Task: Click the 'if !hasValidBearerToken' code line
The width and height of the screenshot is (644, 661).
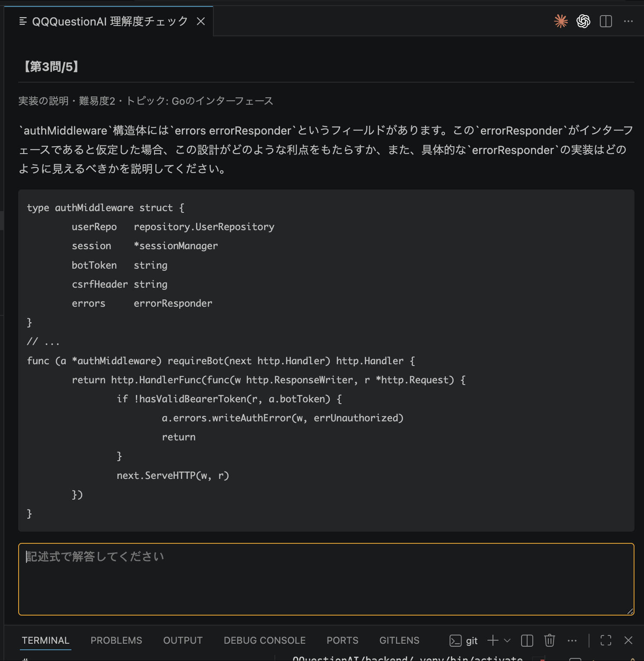Action: click(229, 399)
